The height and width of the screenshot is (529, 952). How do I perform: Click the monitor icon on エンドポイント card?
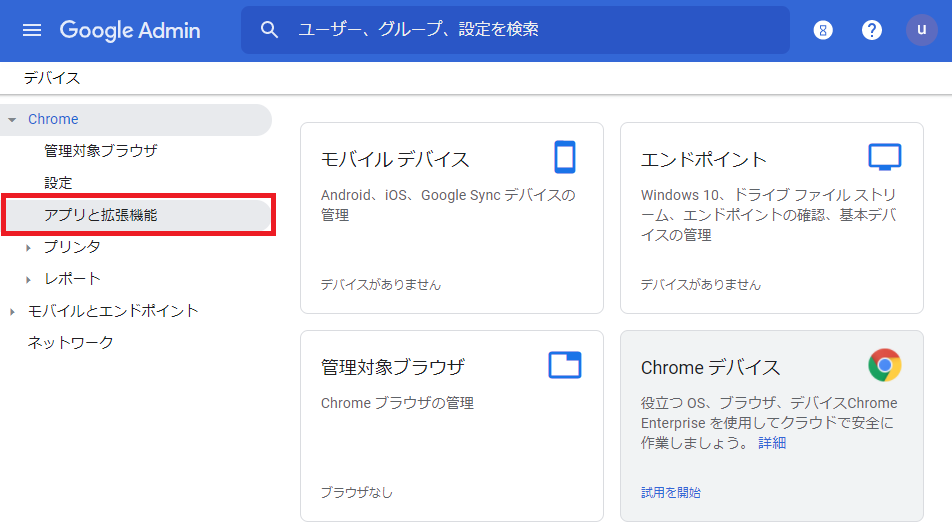(x=885, y=157)
